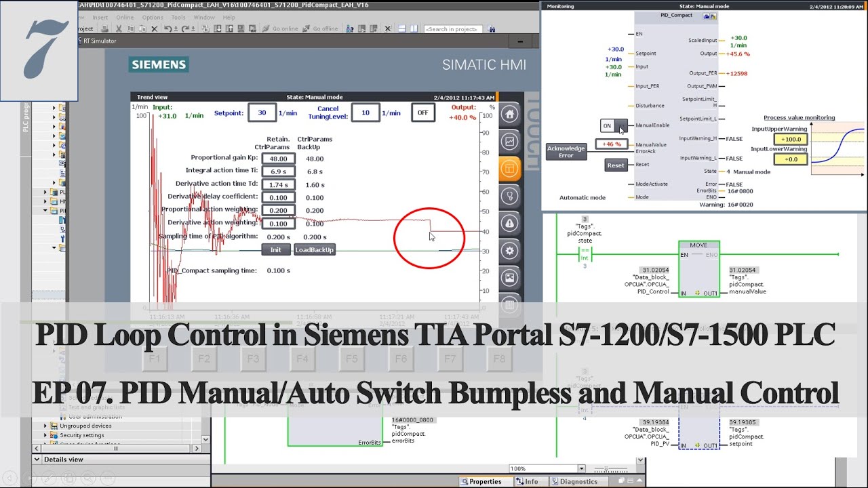Image resolution: width=868 pixels, height=488 pixels.
Task: Minimize the RT Simulator window
Action: pos(520,41)
